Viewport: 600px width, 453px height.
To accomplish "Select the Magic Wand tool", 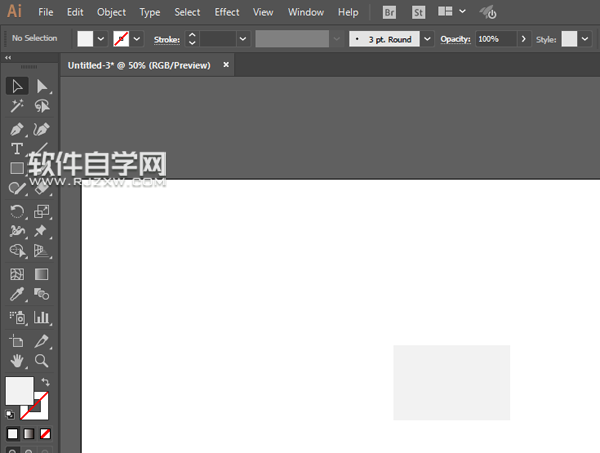I will pyautogui.click(x=17, y=106).
